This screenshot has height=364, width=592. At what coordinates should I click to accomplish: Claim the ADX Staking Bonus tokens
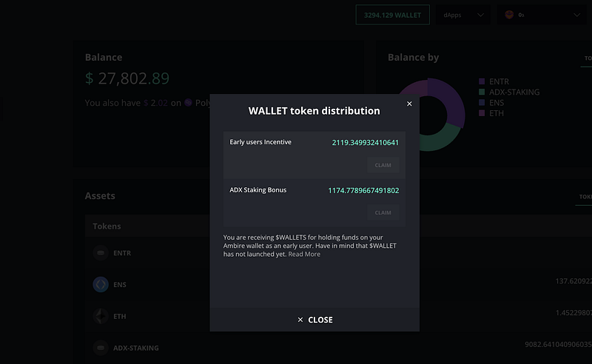383,212
